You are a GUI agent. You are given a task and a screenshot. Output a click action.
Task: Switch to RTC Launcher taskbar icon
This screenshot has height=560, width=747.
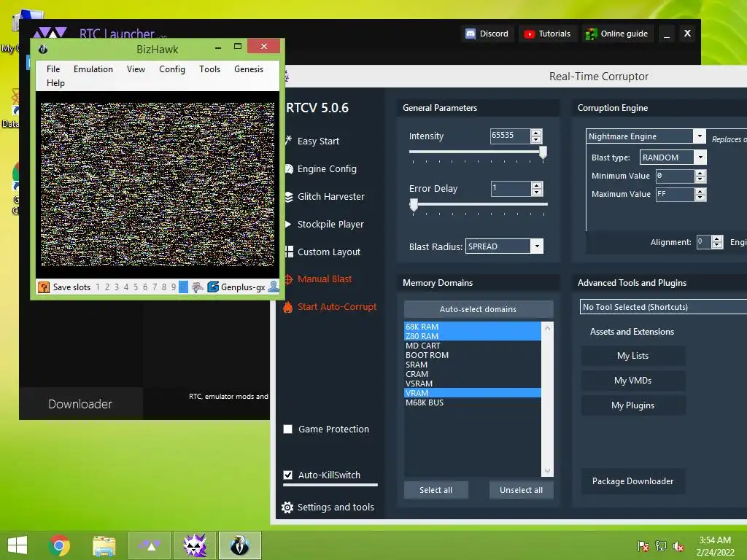pos(150,545)
